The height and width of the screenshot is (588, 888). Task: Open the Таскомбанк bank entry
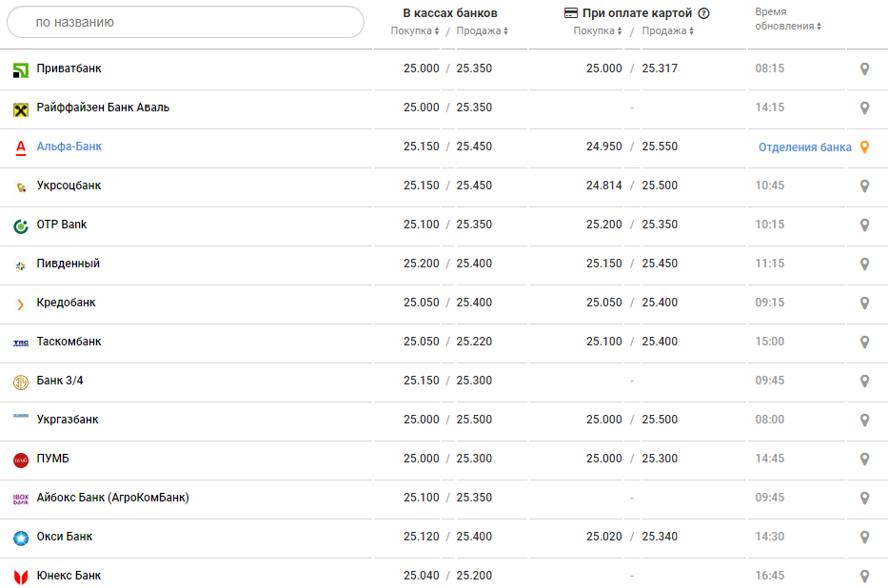coord(69,343)
